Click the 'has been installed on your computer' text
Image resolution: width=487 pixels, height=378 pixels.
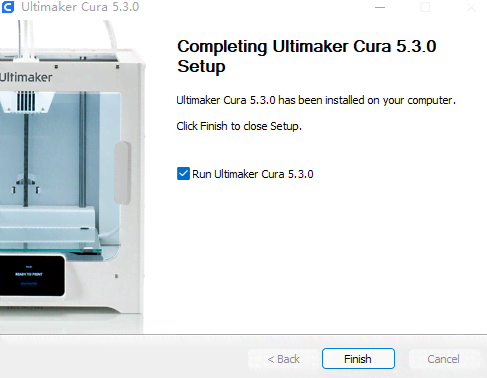click(367, 100)
